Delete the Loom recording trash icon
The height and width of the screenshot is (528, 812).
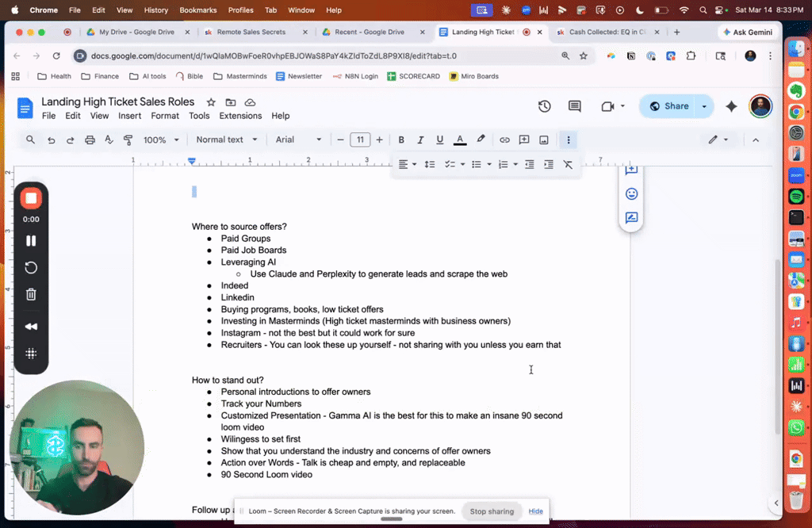[x=31, y=295]
